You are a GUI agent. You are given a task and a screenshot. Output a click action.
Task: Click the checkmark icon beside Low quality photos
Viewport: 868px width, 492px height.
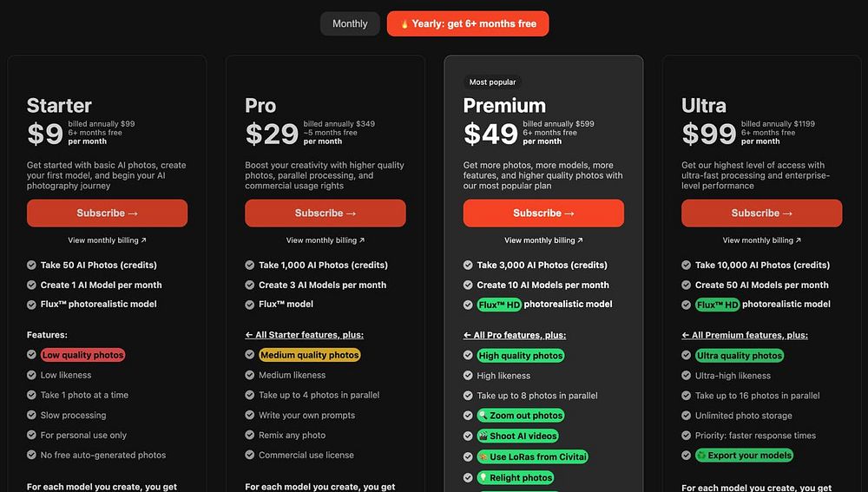click(31, 355)
